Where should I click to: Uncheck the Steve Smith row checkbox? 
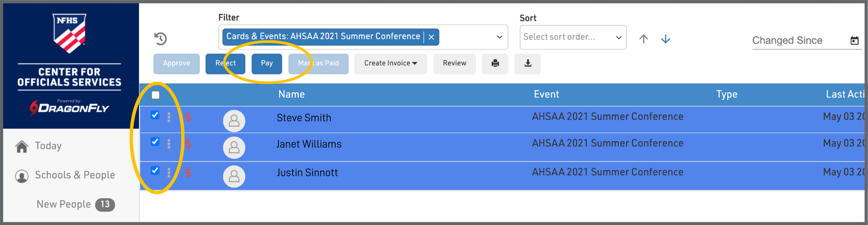pos(155,115)
